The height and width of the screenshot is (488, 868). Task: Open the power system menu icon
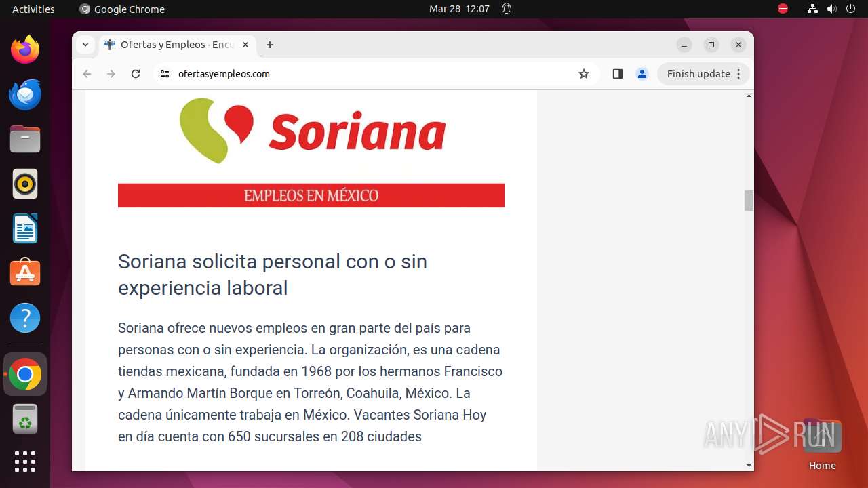(850, 9)
